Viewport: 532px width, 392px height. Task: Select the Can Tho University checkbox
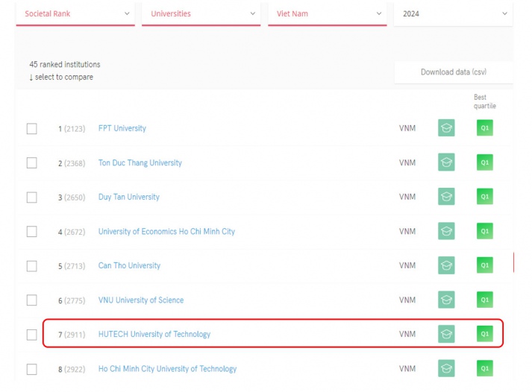pyautogui.click(x=32, y=266)
